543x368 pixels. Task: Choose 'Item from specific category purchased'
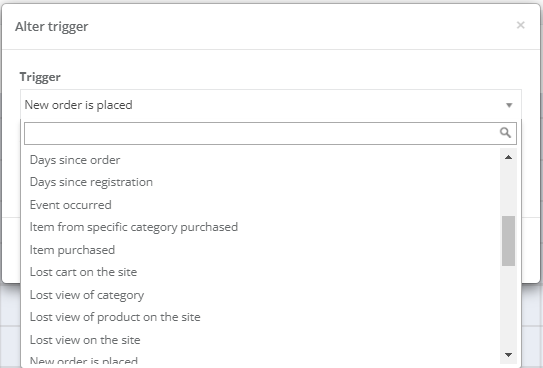(x=262, y=227)
